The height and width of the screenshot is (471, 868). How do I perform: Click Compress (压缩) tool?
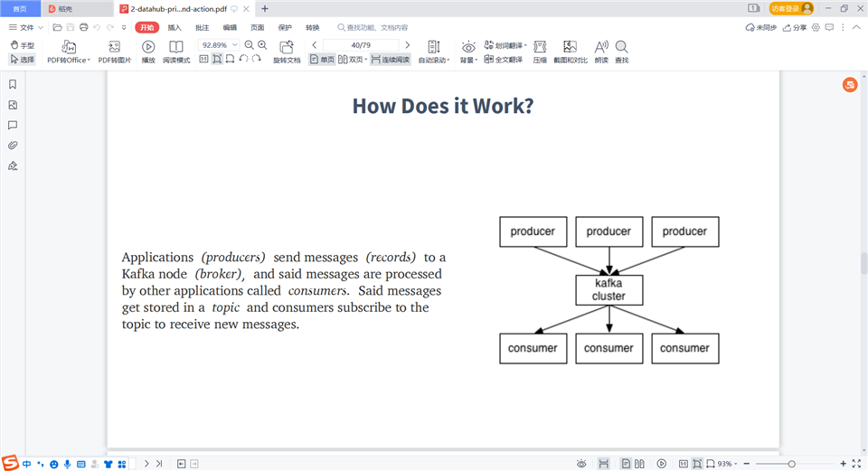pyautogui.click(x=540, y=52)
